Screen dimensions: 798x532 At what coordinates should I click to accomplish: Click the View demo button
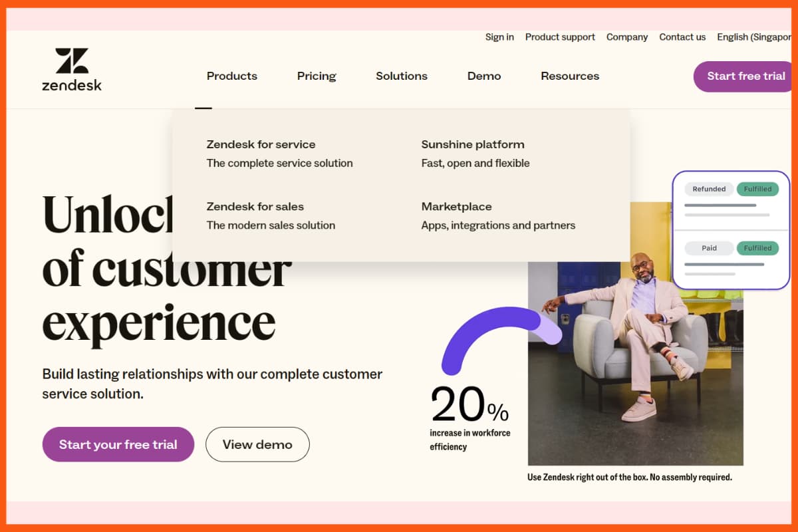[x=257, y=444]
